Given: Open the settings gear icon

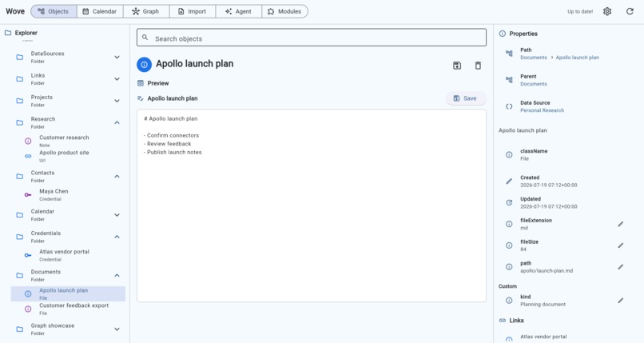Looking at the screenshot, I should click(607, 11).
